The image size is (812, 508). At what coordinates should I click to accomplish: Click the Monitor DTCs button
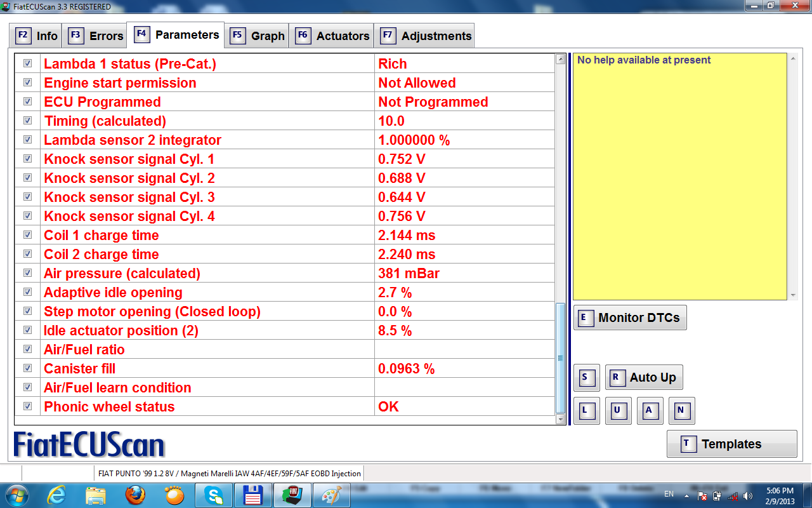point(630,317)
